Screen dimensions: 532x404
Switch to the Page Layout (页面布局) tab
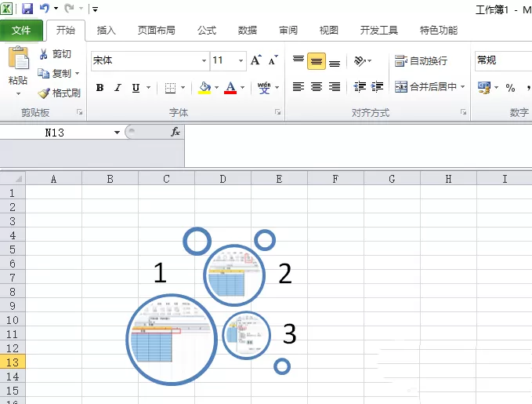pyautogui.click(x=157, y=31)
